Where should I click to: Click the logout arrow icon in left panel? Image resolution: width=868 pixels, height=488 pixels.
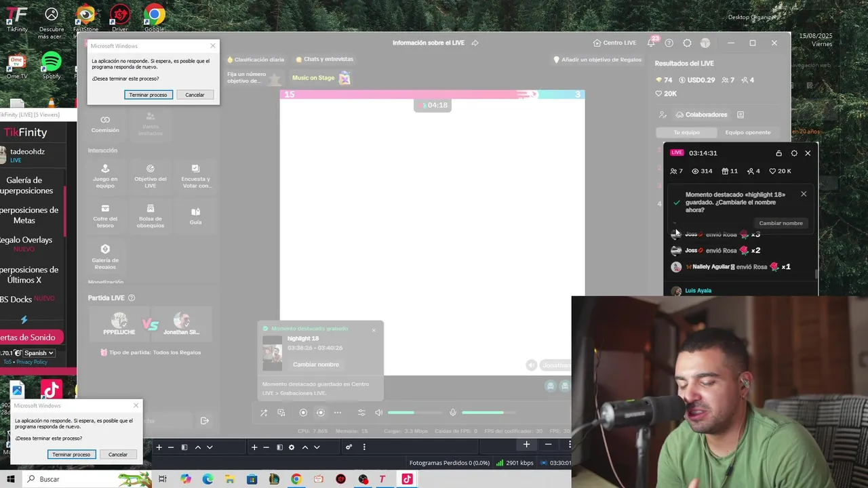[205, 421]
